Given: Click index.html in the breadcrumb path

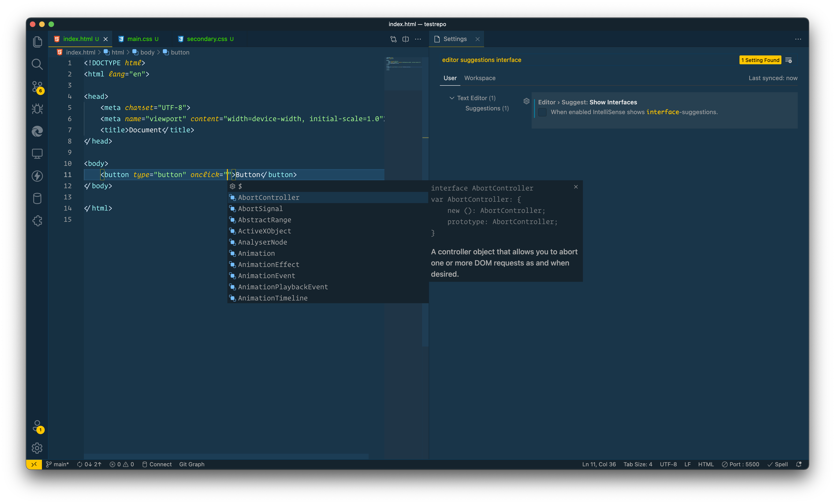Looking at the screenshot, I should (x=81, y=52).
